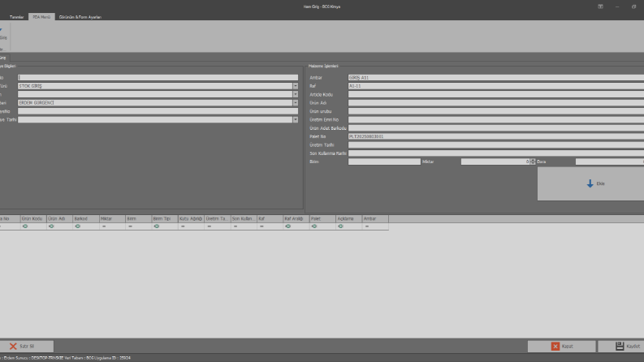The image size is (644, 362).
Task: Click the Raf Aralığı column header
Action: point(296,219)
